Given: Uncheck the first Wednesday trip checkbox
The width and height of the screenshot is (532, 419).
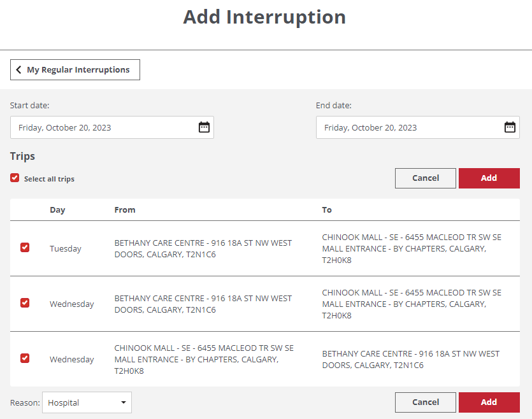Looking at the screenshot, I should tap(24, 303).
